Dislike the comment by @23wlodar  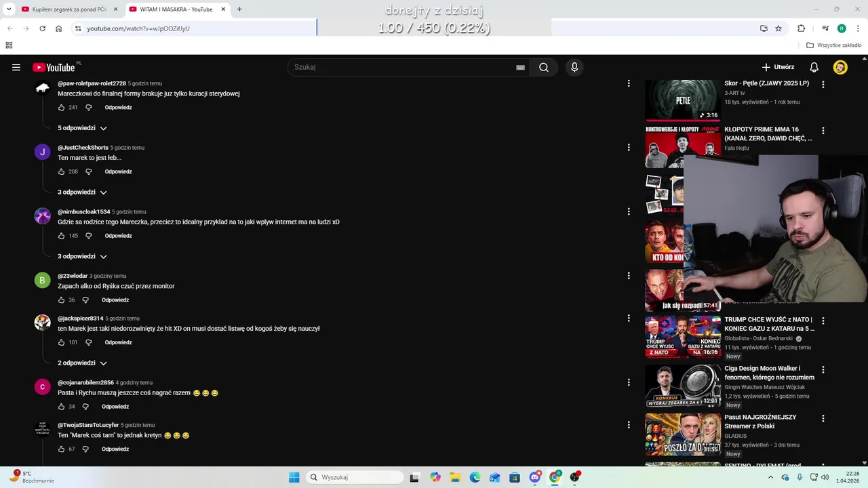click(x=85, y=300)
